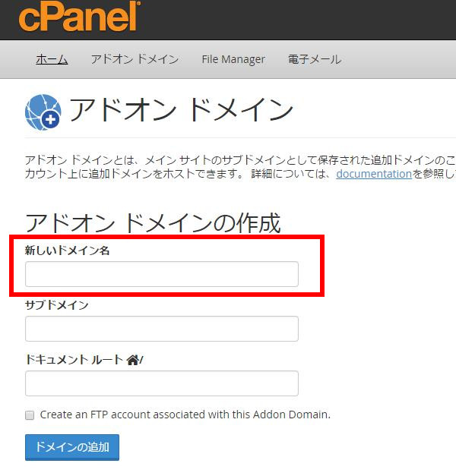Click the cPanel logo
Viewport: 456px width, 476px height.
pos(79,17)
